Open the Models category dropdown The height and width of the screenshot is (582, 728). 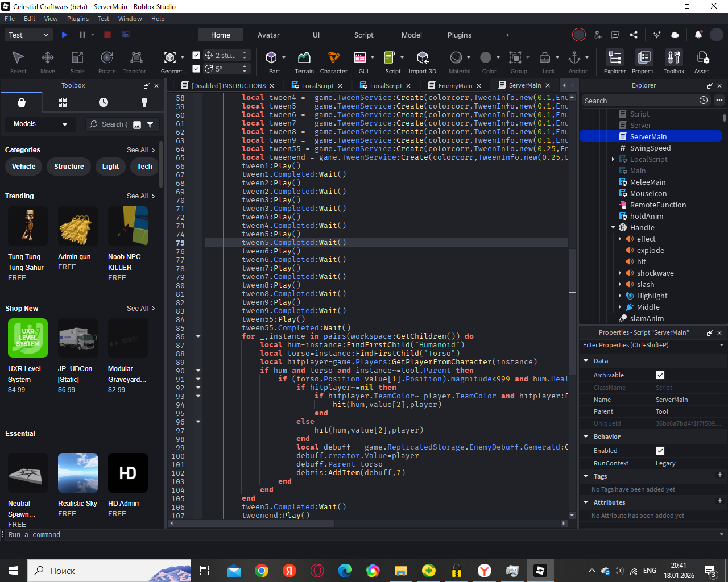point(40,124)
